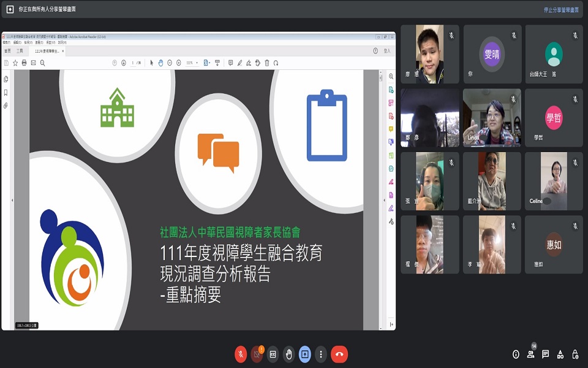Raise your hand in the meeting
The height and width of the screenshot is (368, 588).
[288, 354]
